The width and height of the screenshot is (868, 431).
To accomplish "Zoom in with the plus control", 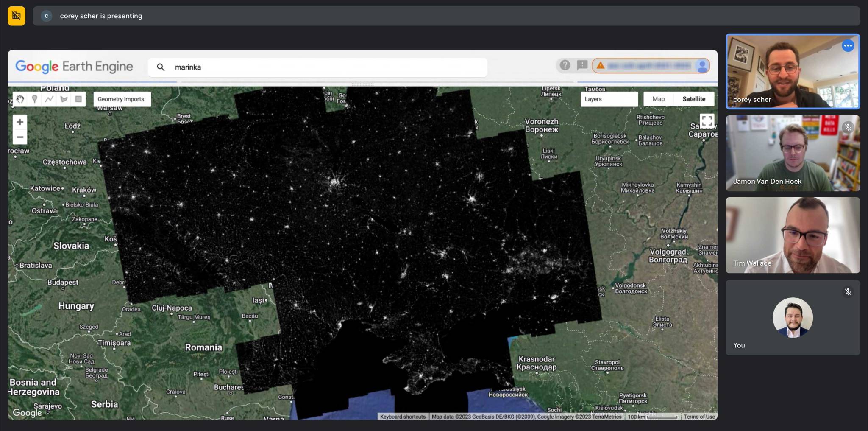I will click(19, 122).
